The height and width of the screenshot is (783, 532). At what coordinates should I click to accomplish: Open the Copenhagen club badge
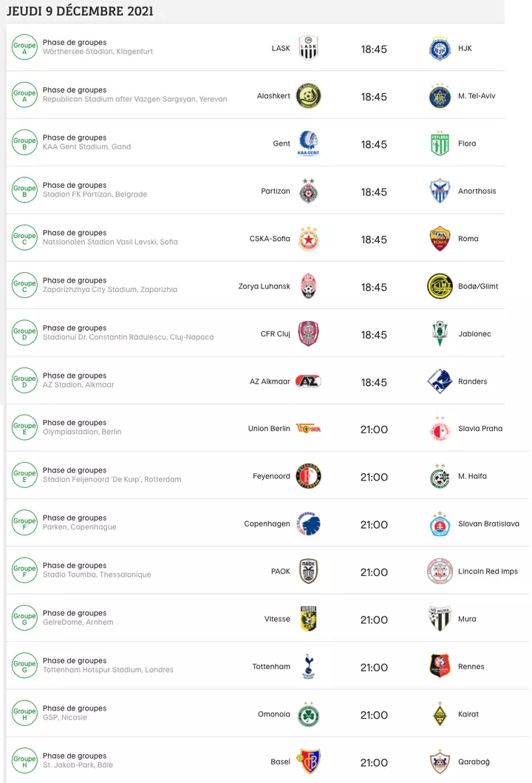(308, 523)
